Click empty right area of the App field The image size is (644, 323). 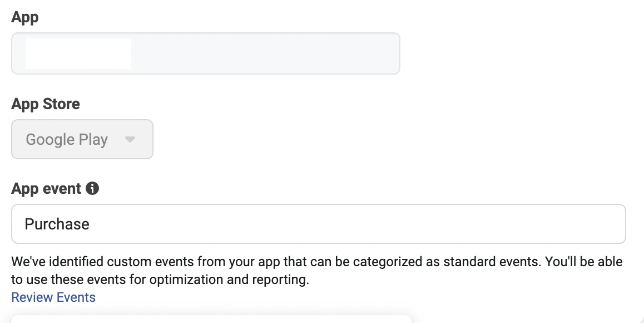tap(306, 53)
